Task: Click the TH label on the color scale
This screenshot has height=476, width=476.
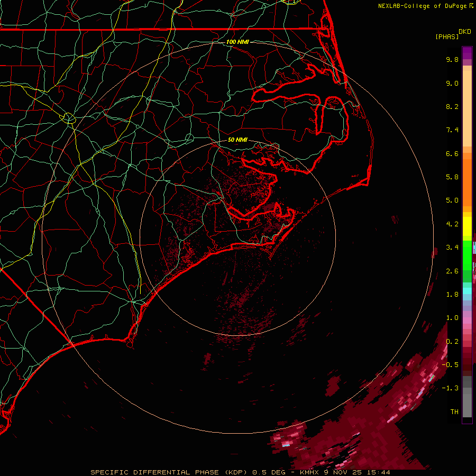Action: coord(454,412)
